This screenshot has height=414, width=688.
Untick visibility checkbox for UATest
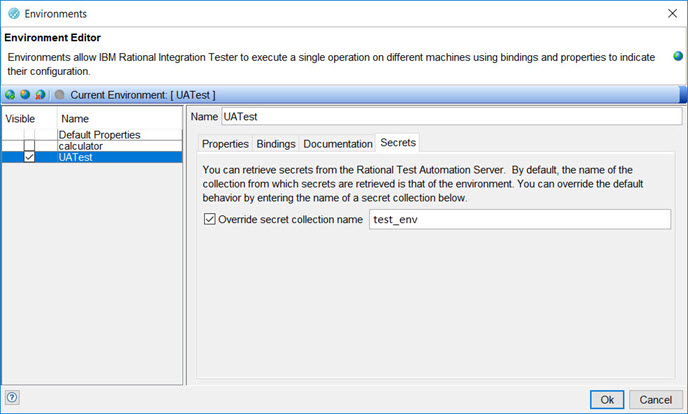coord(29,157)
